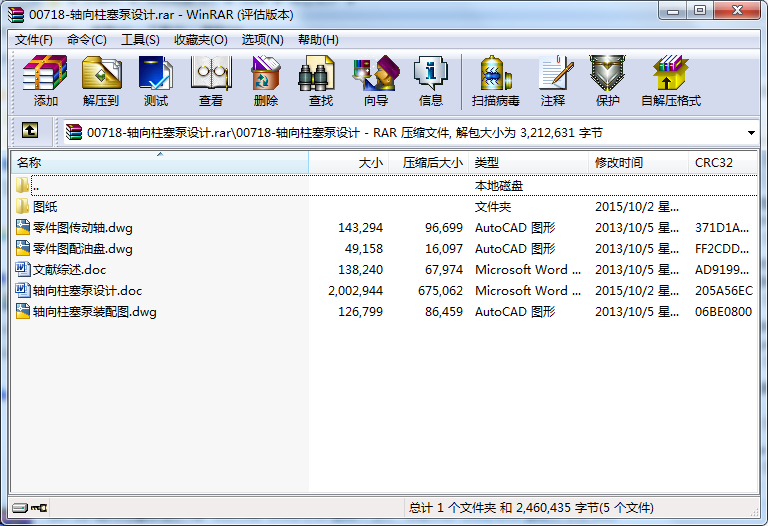Click packed size value 16,097

click(x=444, y=249)
